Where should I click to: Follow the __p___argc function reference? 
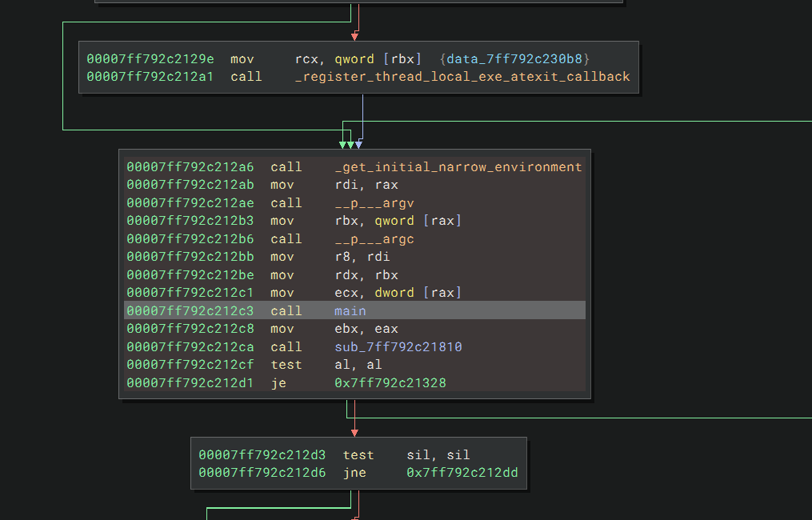coord(374,239)
